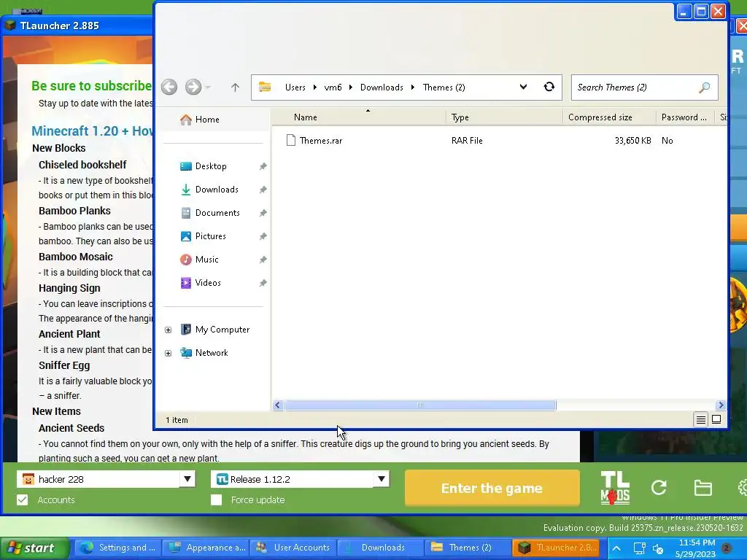Click the TLauncher refresh icon
The height and width of the screenshot is (560, 747).
659,488
